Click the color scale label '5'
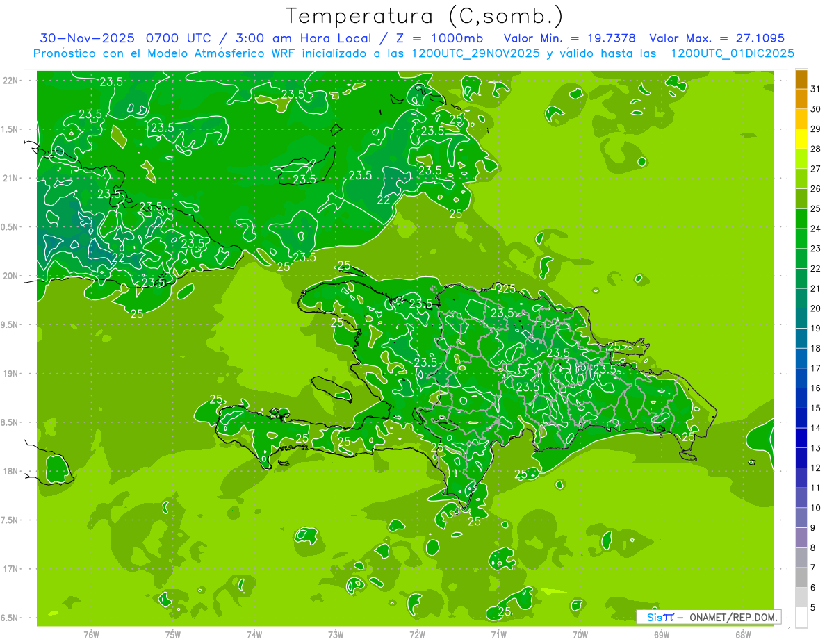This screenshot has height=644, width=834. pyautogui.click(x=813, y=608)
